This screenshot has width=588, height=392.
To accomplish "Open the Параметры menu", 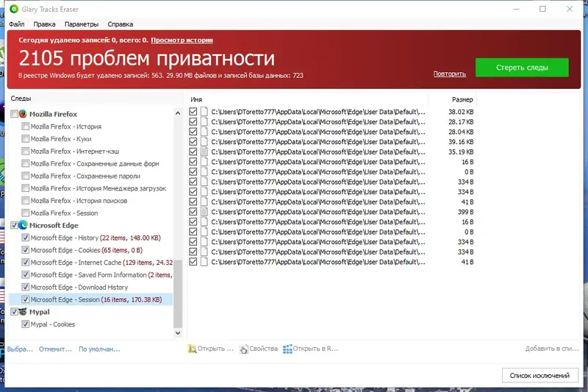I will tap(82, 24).
